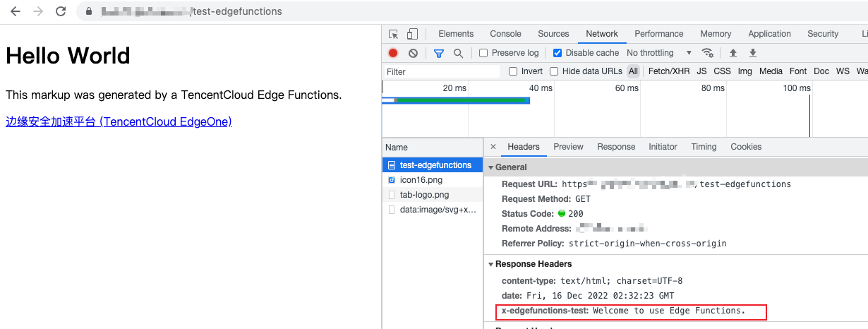
Task: Activate the inspect element picker icon
Action: pyautogui.click(x=394, y=34)
